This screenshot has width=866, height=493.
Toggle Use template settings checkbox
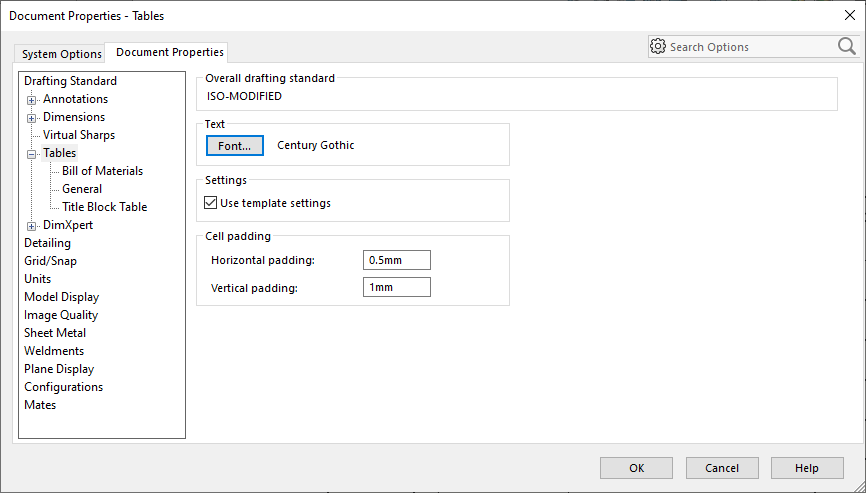click(211, 203)
